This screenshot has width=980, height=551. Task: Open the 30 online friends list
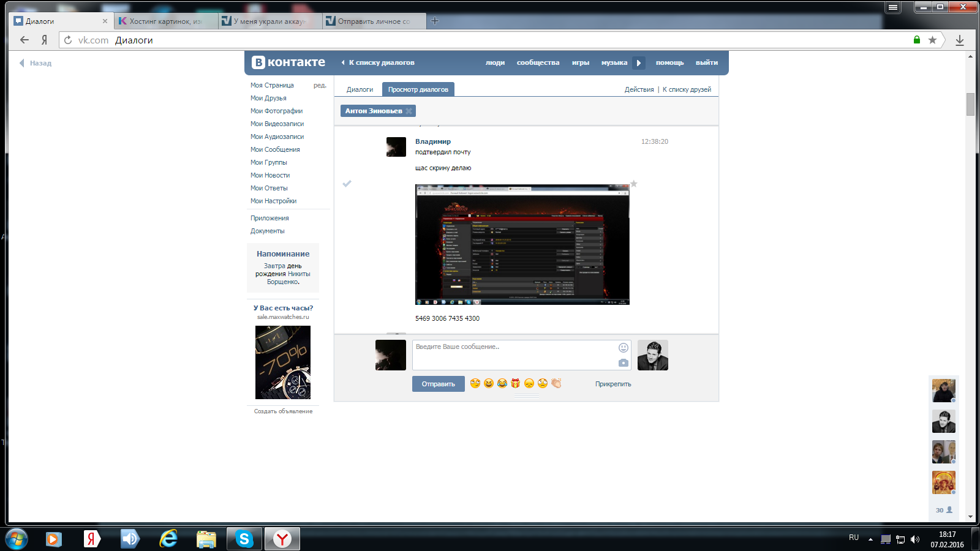(x=944, y=510)
